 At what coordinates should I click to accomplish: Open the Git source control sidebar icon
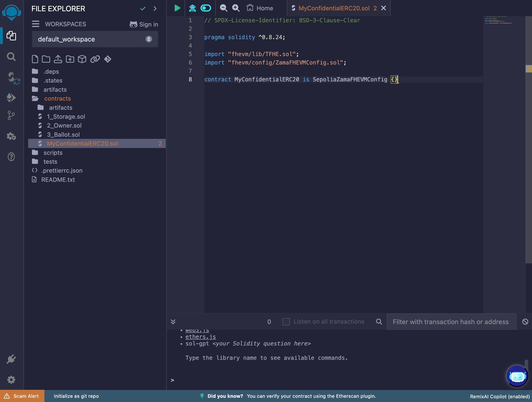pos(11,116)
